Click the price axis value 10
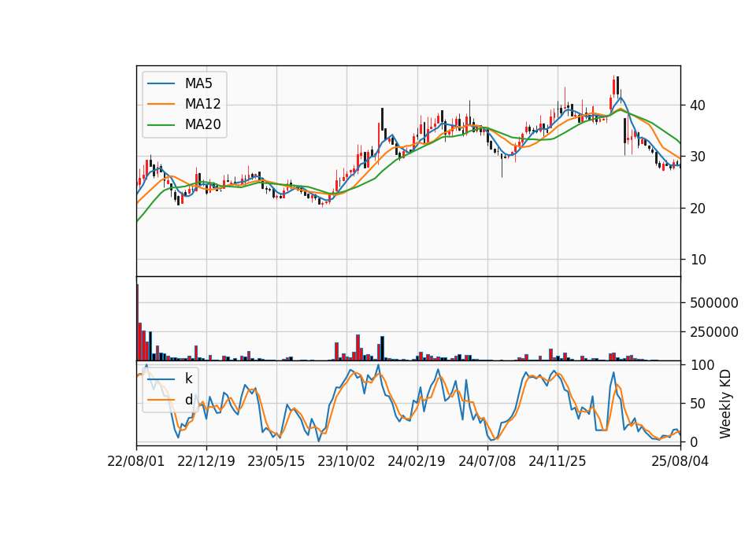 (x=698, y=260)
